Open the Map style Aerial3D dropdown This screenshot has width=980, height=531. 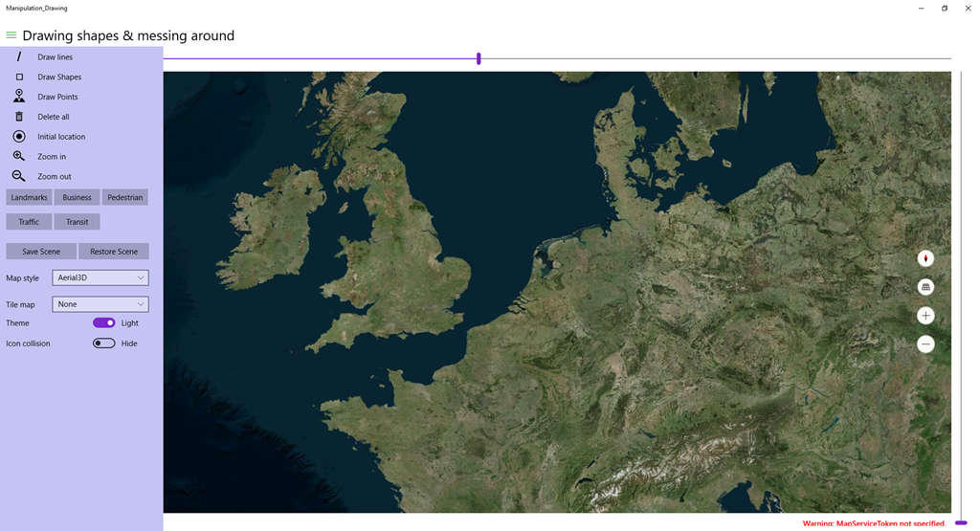click(x=100, y=278)
